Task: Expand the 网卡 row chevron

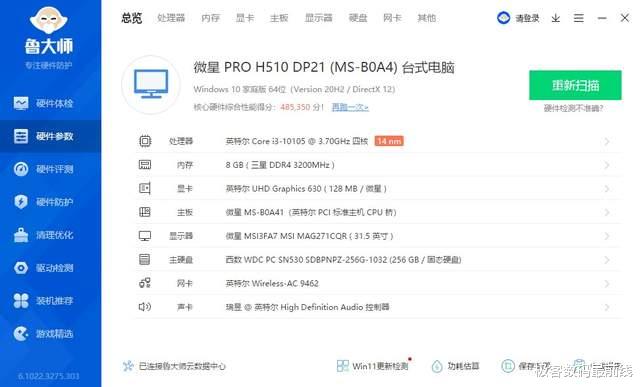Action: click(607, 283)
